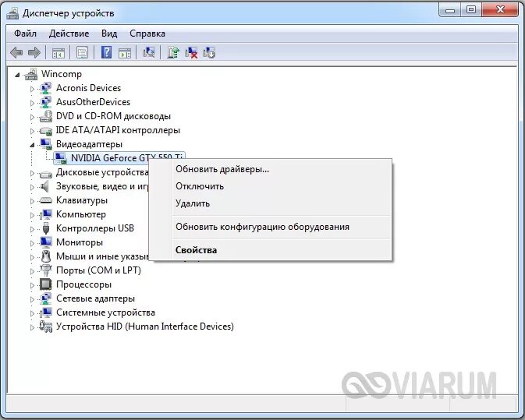525x420 pixels.
Task: Open the Справка menu
Action: 147,34
